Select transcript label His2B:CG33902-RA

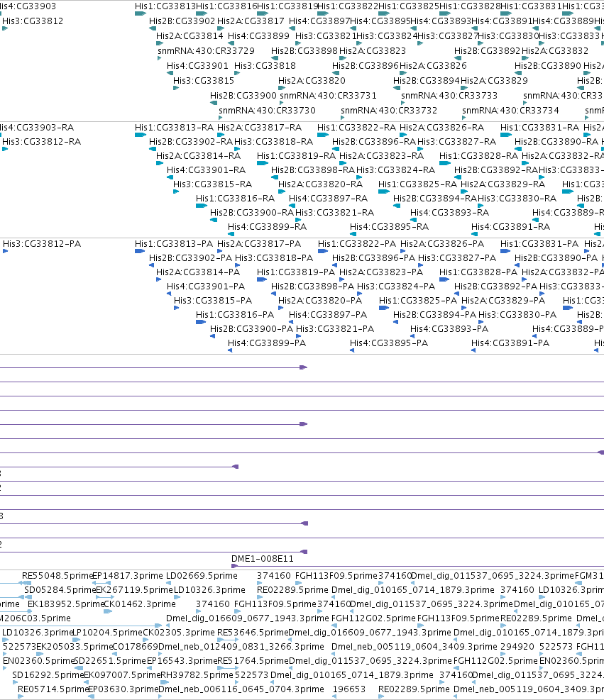click(x=191, y=142)
